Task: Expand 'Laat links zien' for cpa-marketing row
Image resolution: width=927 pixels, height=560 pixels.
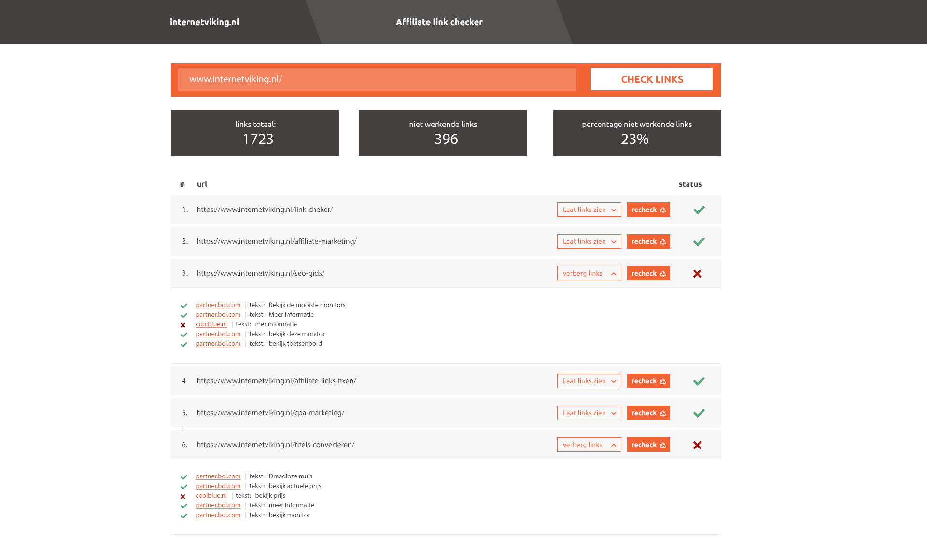Action: [589, 413]
